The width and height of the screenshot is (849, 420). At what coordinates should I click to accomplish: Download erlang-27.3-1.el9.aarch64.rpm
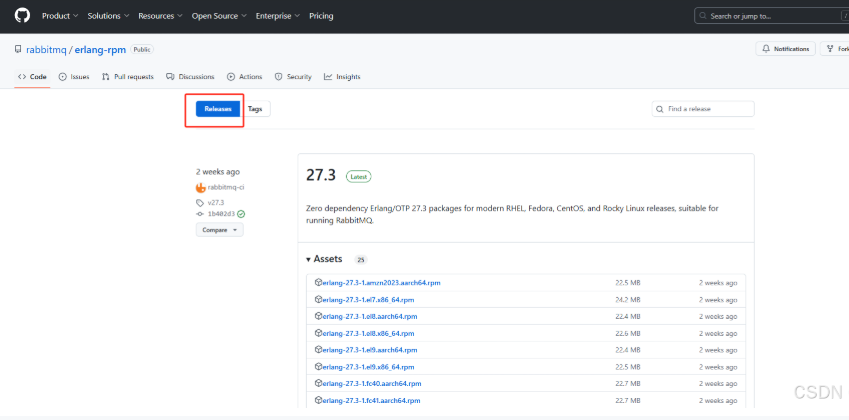click(370, 350)
